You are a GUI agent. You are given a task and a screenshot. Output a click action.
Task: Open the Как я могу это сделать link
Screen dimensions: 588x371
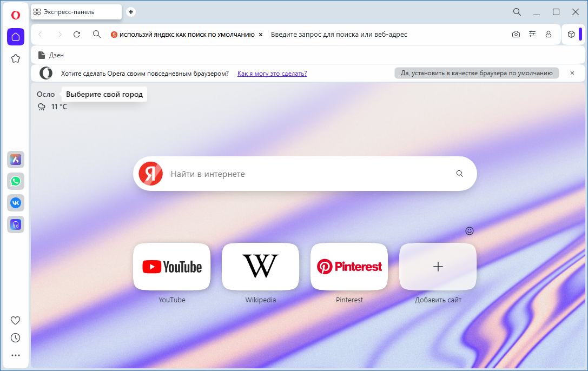(272, 74)
